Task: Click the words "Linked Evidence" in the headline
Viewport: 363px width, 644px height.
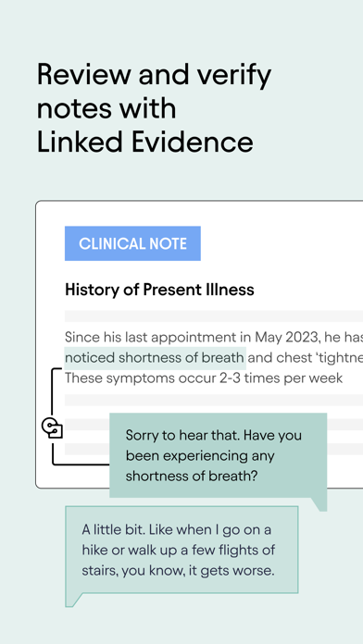Action: click(145, 142)
